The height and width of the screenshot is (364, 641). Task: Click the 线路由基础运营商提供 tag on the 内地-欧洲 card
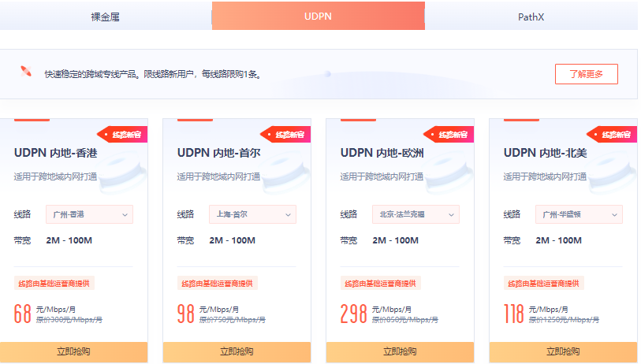[380, 283]
